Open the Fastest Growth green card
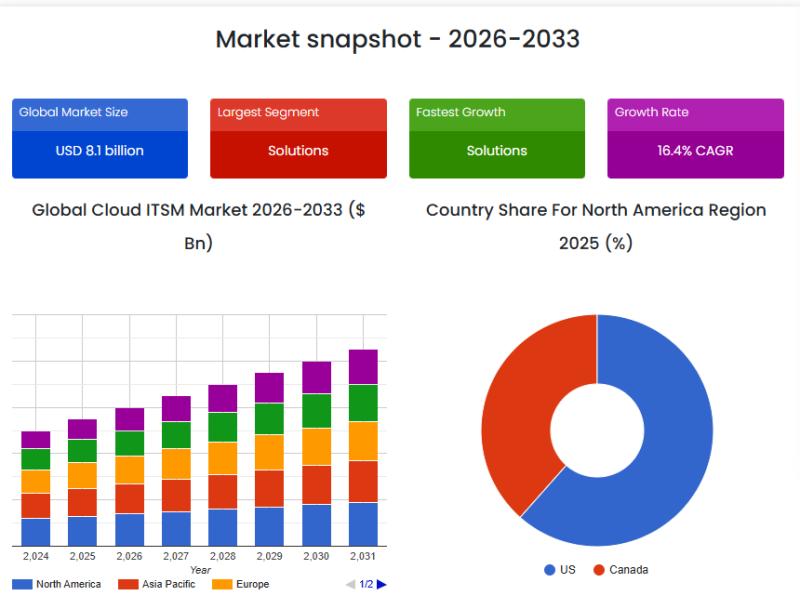Screen dimensions: 800x609 click(497, 138)
